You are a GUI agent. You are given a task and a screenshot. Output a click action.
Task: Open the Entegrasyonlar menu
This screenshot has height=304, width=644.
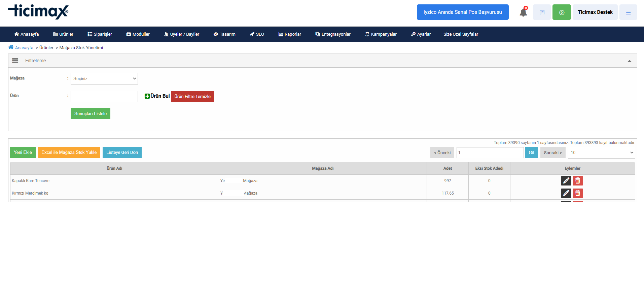(x=333, y=34)
